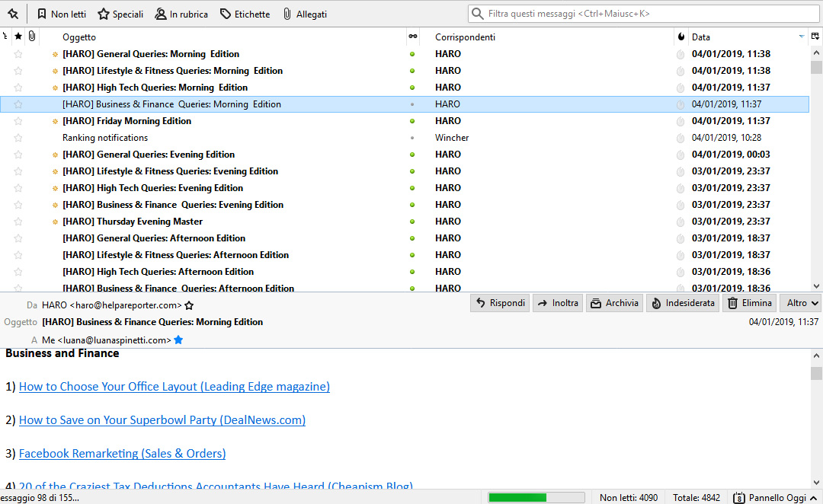Mark the Wincher message as junk via its icon
The width and height of the screenshot is (823, 504).
(x=680, y=138)
